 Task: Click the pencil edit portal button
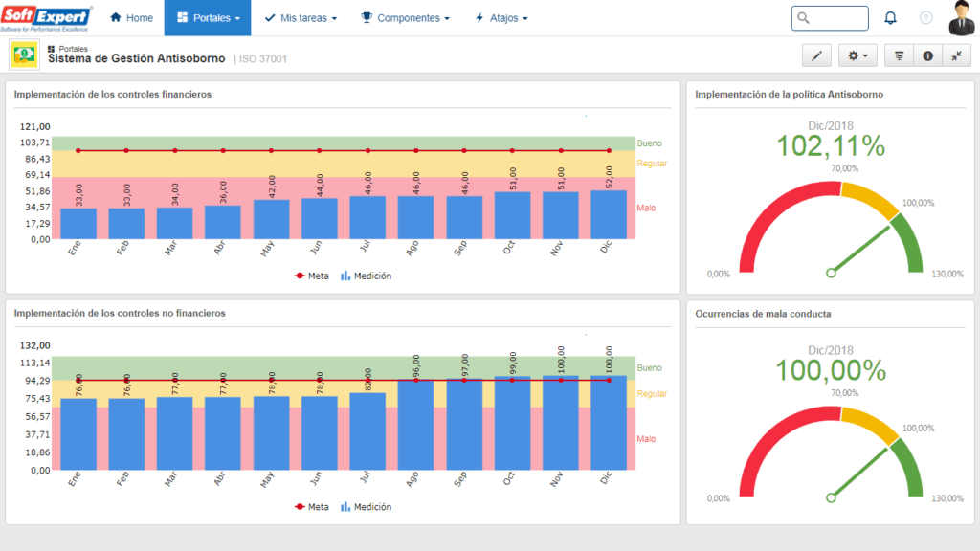(x=816, y=55)
